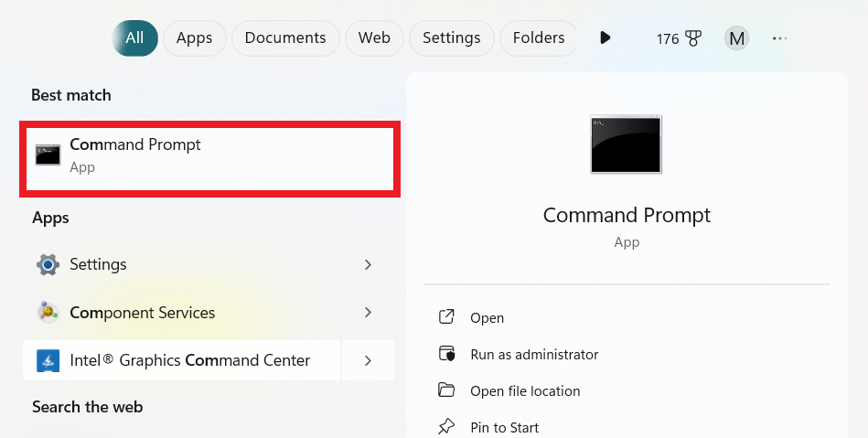Switch to the Settings filter tab
This screenshot has height=438, width=868.
coord(451,38)
